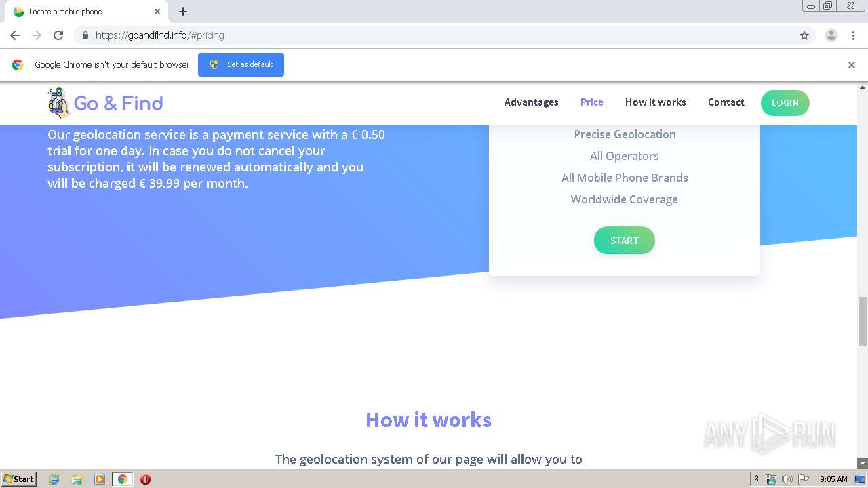Open the Chrome profile avatar
Image resolution: width=868 pixels, height=488 pixels.
pyautogui.click(x=831, y=35)
